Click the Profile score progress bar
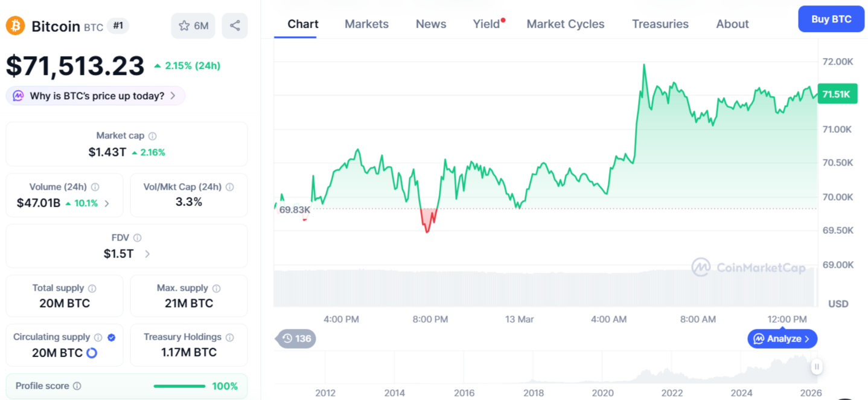This screenshot has width=868, height=400. click(179, 385)
